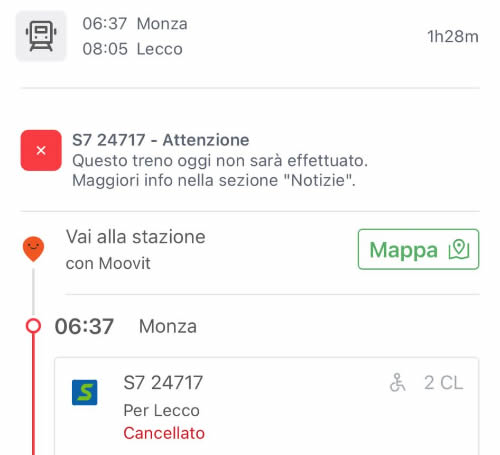The image size is (500, 455).
Task: Open the Mappa button
Action: (418, 249)
